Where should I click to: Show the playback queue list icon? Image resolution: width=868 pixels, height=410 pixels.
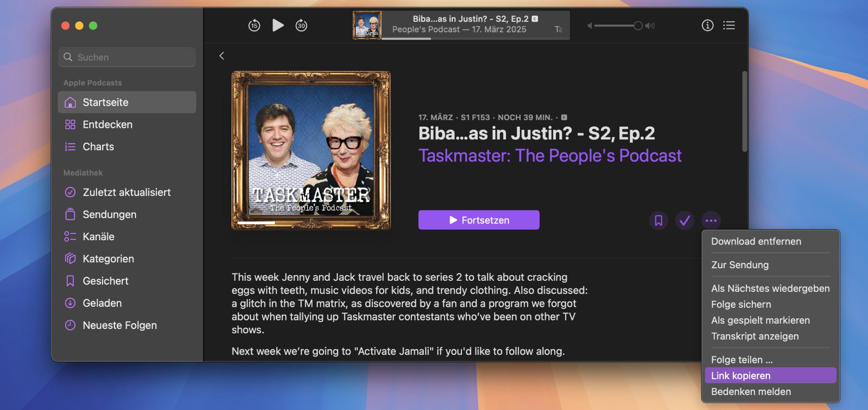(x=729, y=26)
